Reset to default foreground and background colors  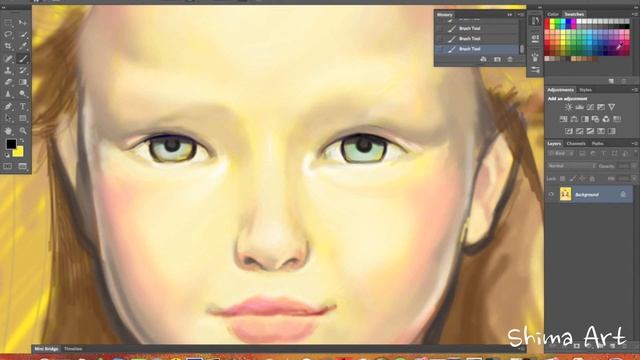click(7, 155)
